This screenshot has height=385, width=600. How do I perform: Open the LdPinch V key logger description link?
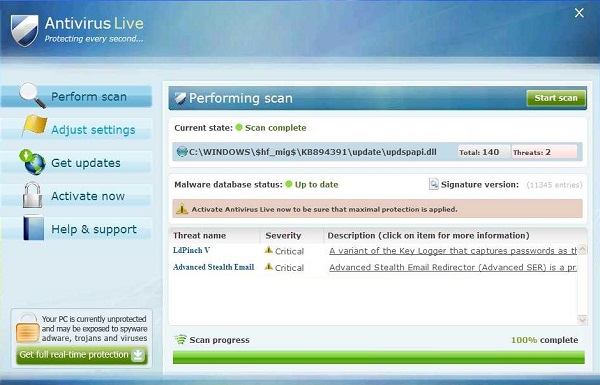coord(453,251)
